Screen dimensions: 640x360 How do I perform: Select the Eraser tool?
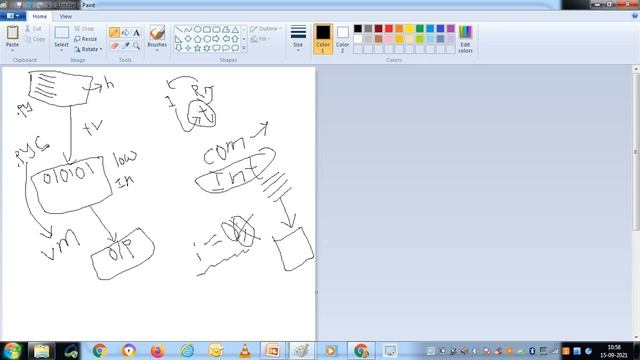coord(114,46)
